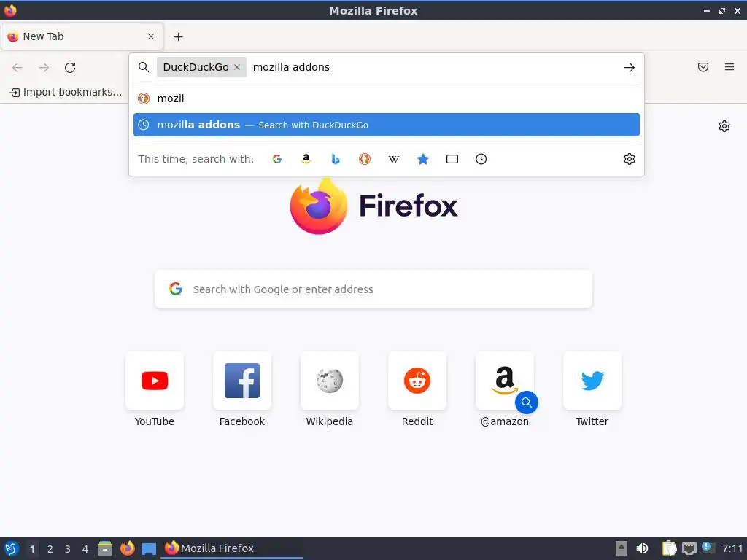
Task: Select Mozilla Firefox taskbar window button
Action: pyautogui.click(x=232, y=548)
